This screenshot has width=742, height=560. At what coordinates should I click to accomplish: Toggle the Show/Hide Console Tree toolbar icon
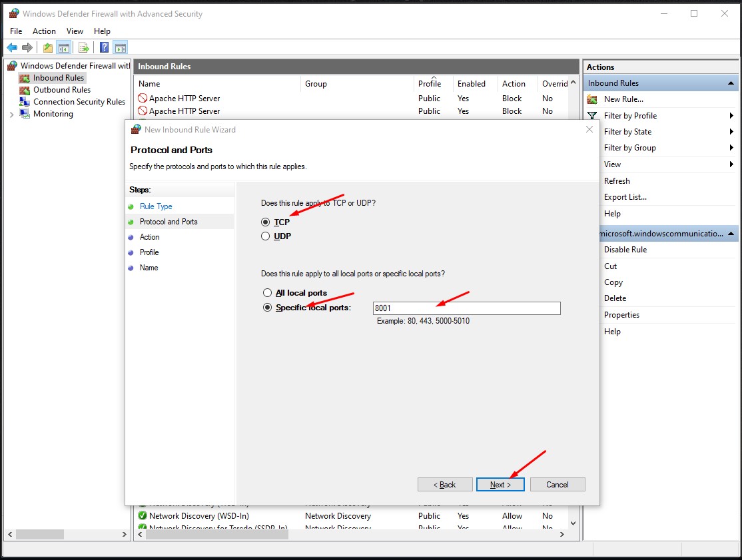(63, 47)
